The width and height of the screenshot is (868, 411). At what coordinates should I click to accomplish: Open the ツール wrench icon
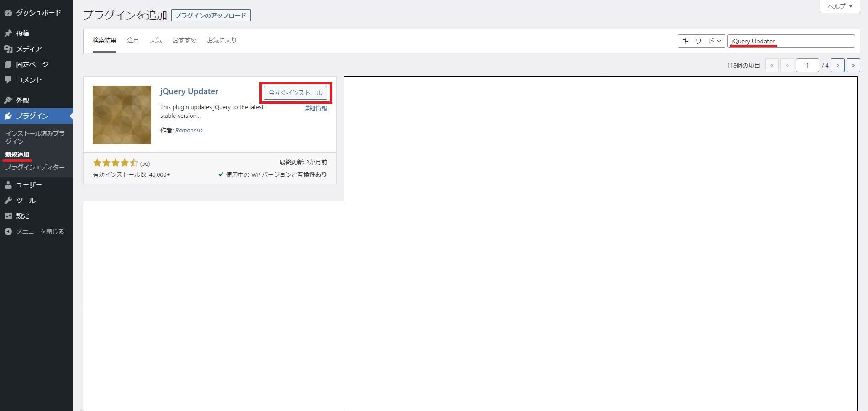coord(8,200)
